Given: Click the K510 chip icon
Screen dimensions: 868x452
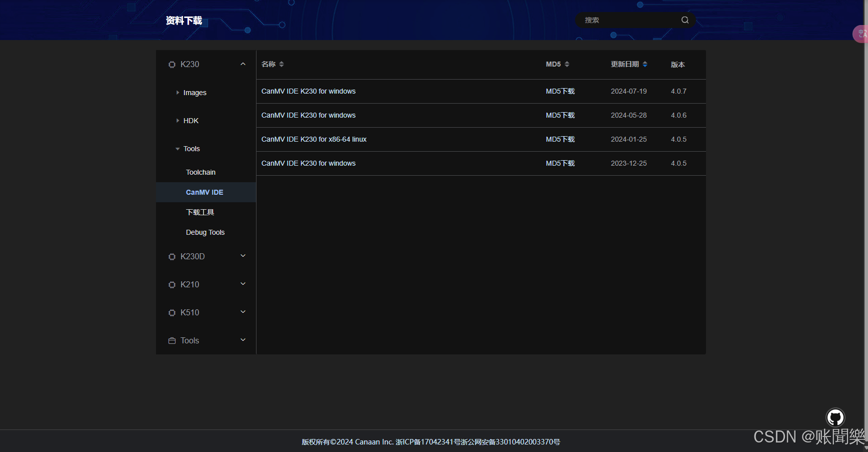Looking at the screenshot, I should click(172, 313).
